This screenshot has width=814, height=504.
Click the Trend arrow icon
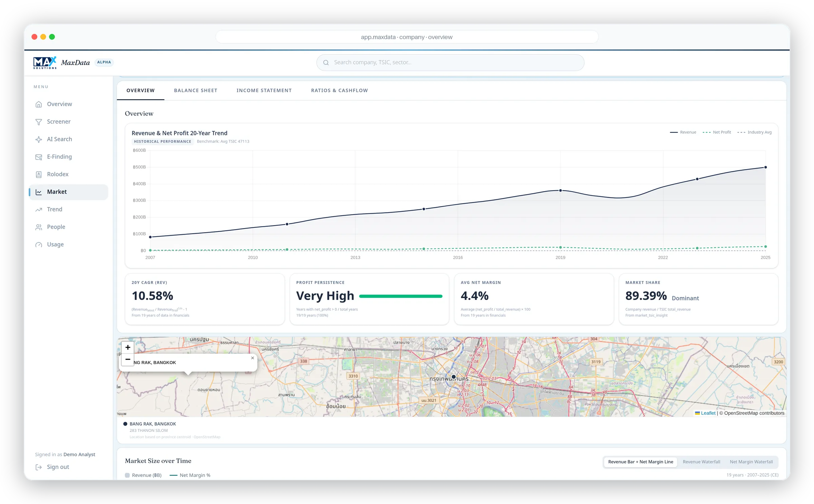pos(39,209)
